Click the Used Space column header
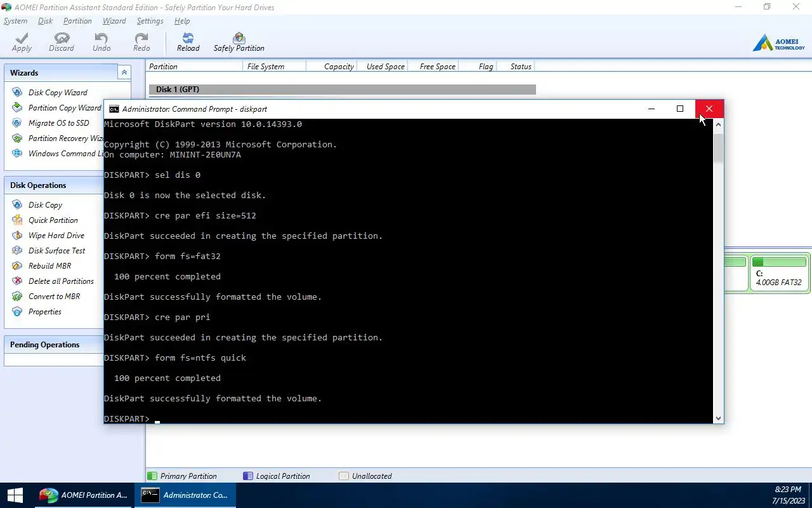This screenshot has width=812, height=508. [x=383, y=66]
